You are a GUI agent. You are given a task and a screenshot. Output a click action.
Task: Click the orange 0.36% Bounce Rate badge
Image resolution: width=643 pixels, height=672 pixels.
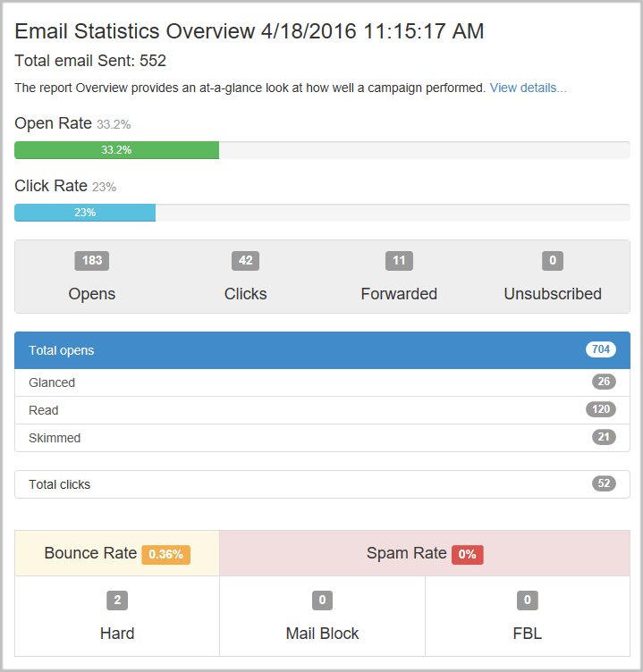tap(166, 555)
